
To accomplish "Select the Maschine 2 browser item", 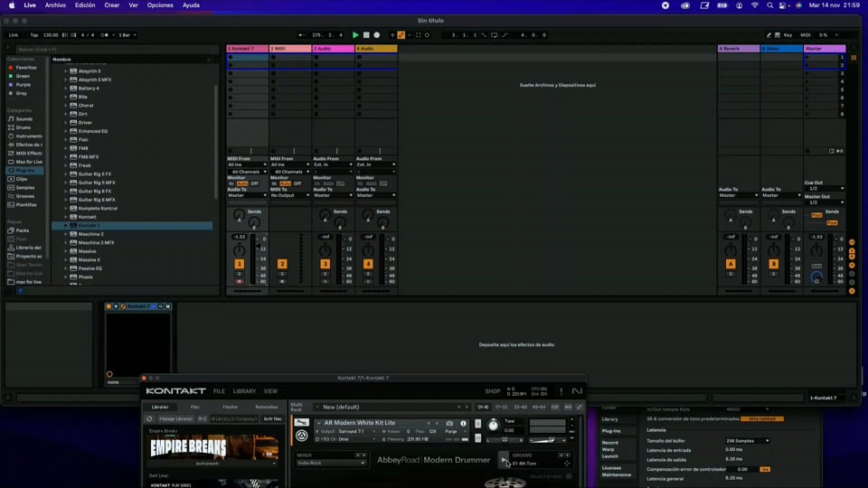I will coord(90,234).
